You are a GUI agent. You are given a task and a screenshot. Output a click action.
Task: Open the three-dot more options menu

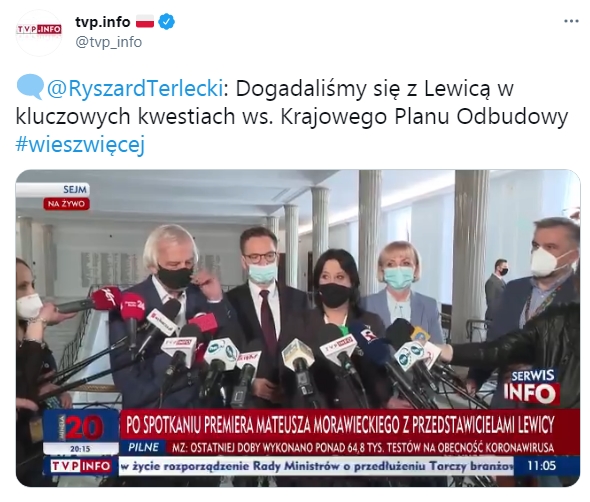point(571,21)
